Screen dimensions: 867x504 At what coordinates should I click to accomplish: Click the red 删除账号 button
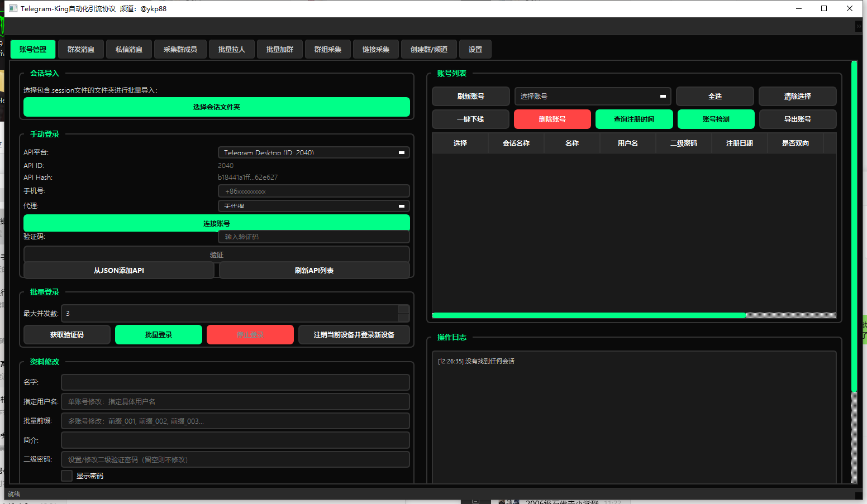click(x=552, y=119)
